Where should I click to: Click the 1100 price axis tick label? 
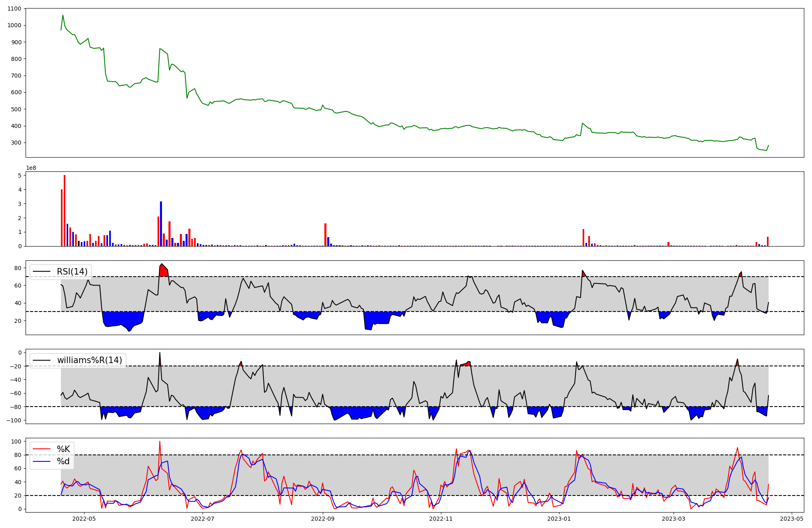pos(15,9)
